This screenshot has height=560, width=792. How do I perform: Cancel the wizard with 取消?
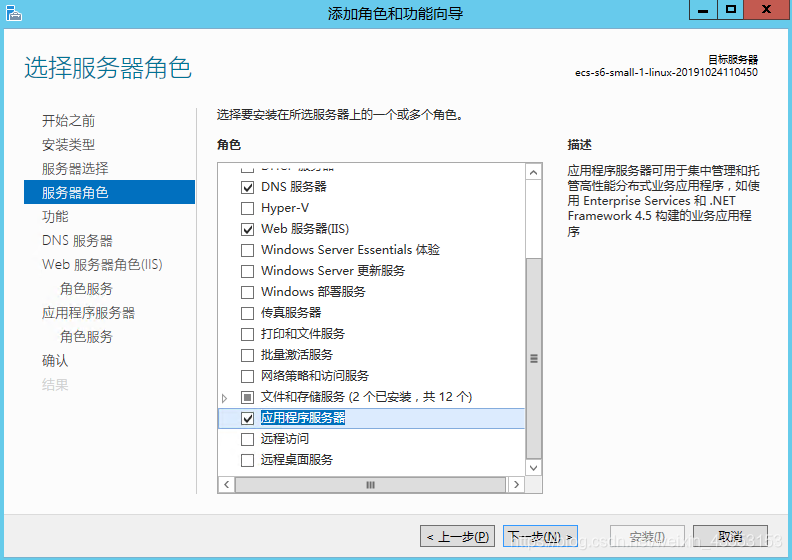(730, 536)
